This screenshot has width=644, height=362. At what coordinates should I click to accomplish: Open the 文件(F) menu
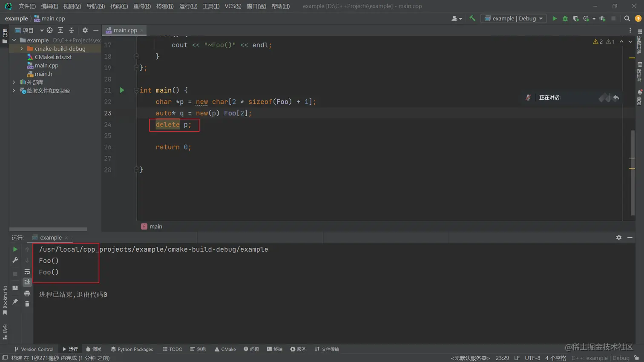27,6
